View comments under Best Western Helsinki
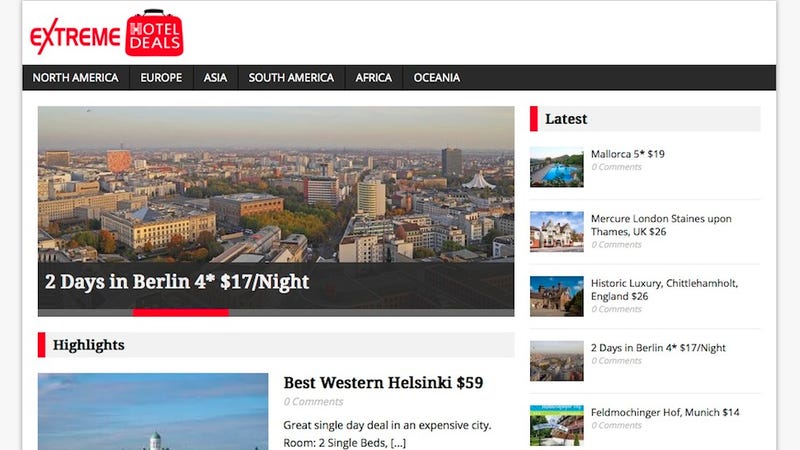The height and width of the screenshot is (450, 800). tap(313, 402)
